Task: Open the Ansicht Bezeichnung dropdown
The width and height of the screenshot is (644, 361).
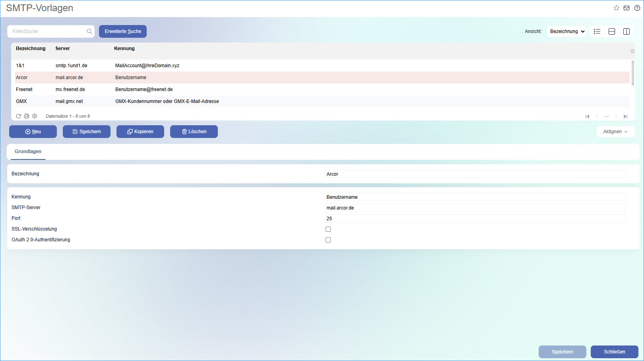Action: [x=567, y=31]
